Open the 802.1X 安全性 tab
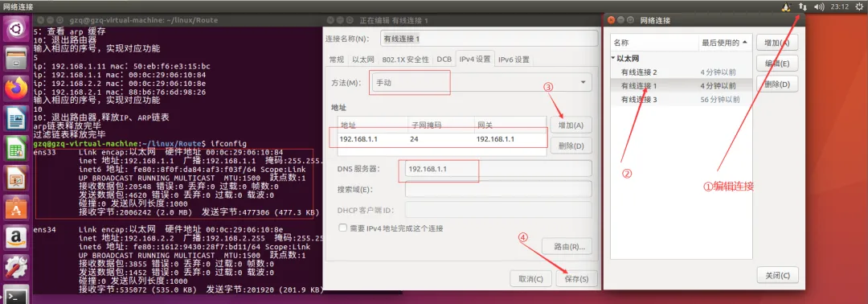This screenshot has width=868, height=304. pos(406,60)
